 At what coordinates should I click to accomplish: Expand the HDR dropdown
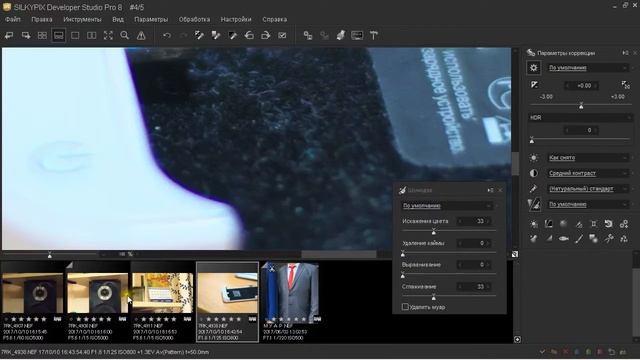(580, 118)
